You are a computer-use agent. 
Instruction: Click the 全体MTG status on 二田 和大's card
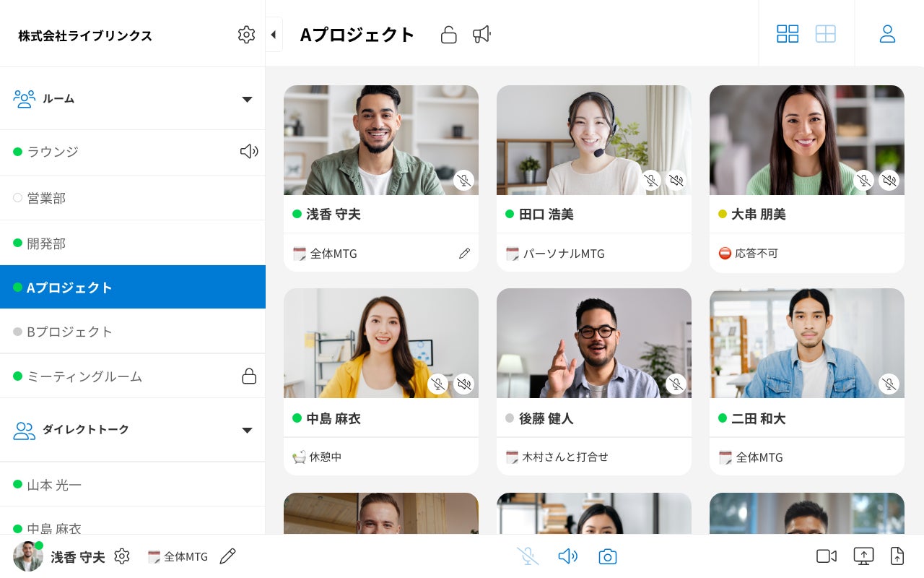pyautogui.click(x=759, y=457)
